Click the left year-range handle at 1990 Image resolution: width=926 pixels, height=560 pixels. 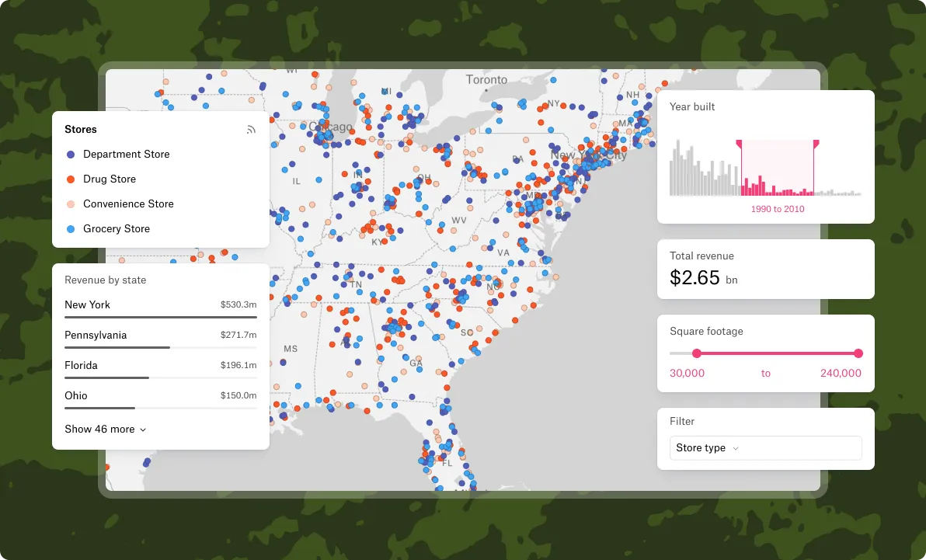[740, 144]
